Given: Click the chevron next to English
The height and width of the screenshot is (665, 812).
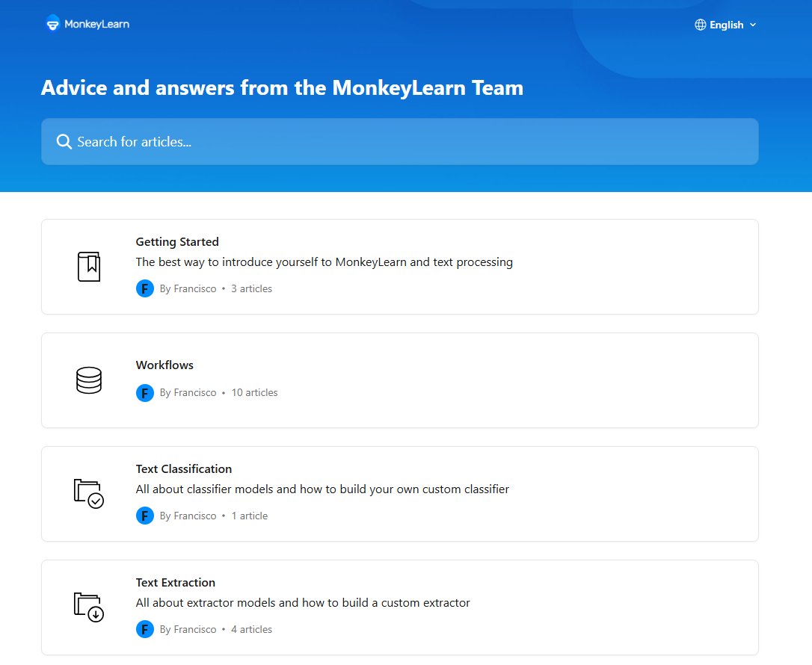Looking at the screenshot, I should (753, 25).
